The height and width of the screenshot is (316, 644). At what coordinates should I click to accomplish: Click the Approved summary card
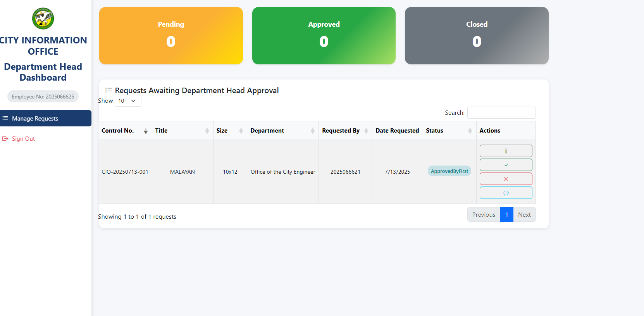coord(324,36)
